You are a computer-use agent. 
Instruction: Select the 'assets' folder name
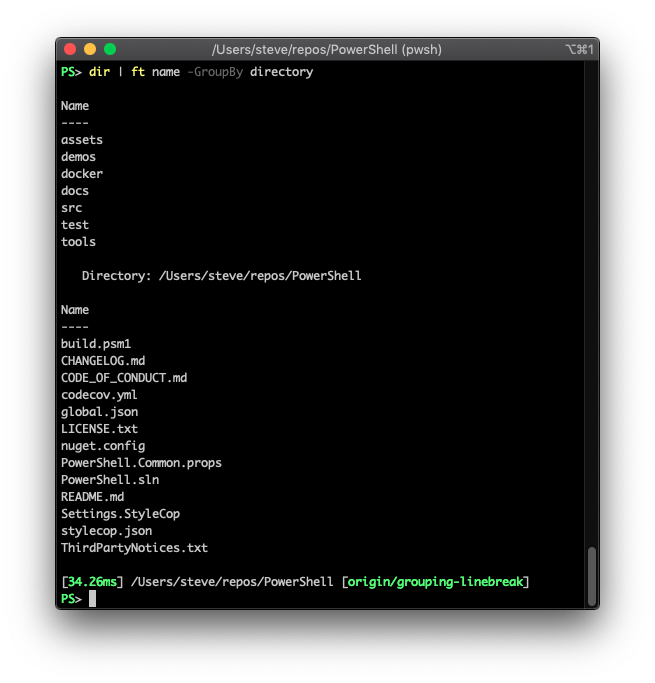coord(82,140)
